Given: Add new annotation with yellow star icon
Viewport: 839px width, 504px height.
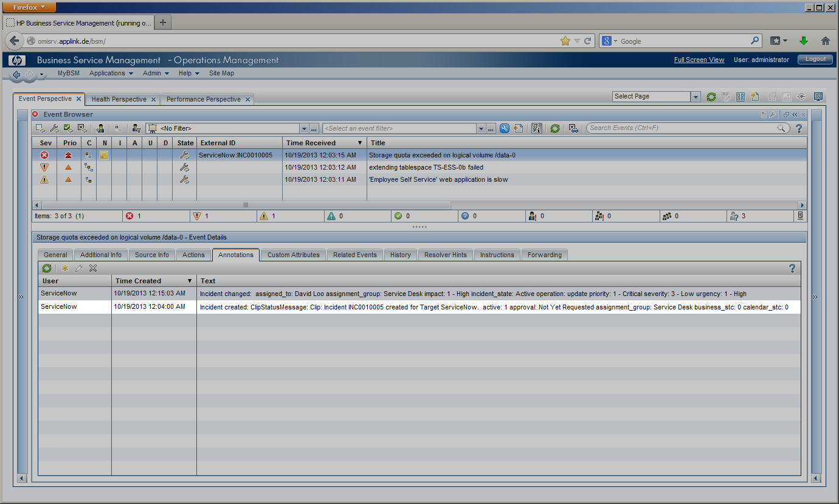Looking at the screenshot, I should coord(65,268).
